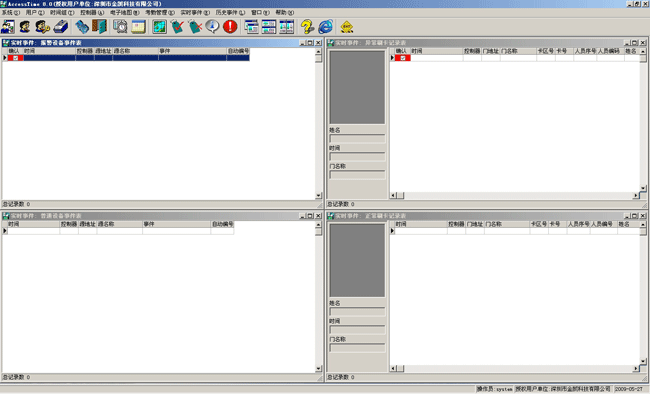This screenshot has width=650, height=394.
Task: Click the yellow exit sign toolbar icon
Action: tap(347, 27)
